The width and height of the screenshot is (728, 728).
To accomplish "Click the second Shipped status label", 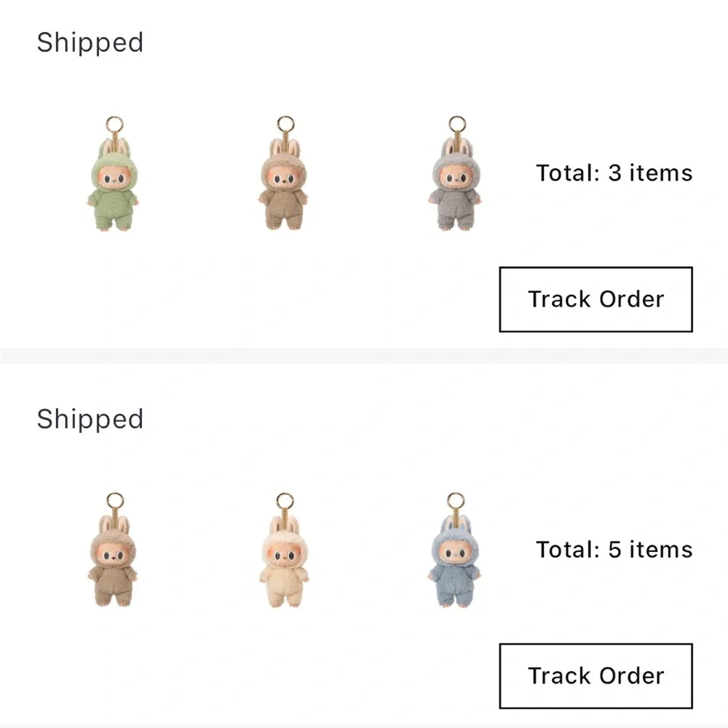I will coord(90,419).
